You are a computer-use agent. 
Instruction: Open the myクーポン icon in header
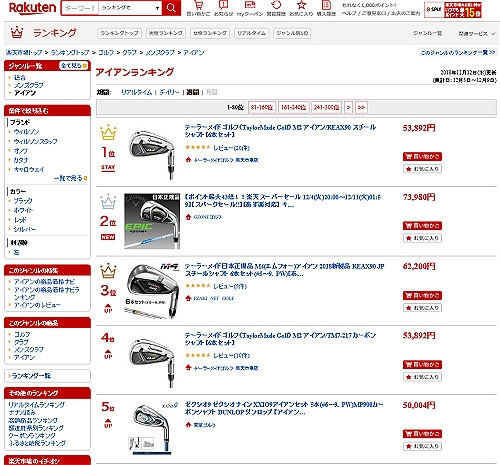[x=250, y=9]
